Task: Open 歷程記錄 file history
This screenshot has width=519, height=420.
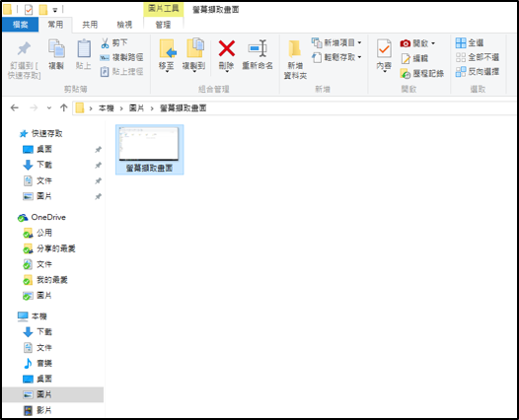Action: [x=422, y=73]
